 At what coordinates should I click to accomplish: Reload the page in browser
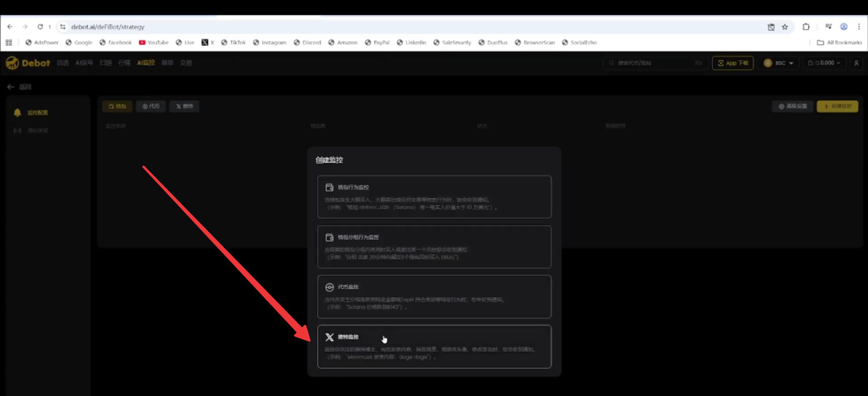point(40,27)
